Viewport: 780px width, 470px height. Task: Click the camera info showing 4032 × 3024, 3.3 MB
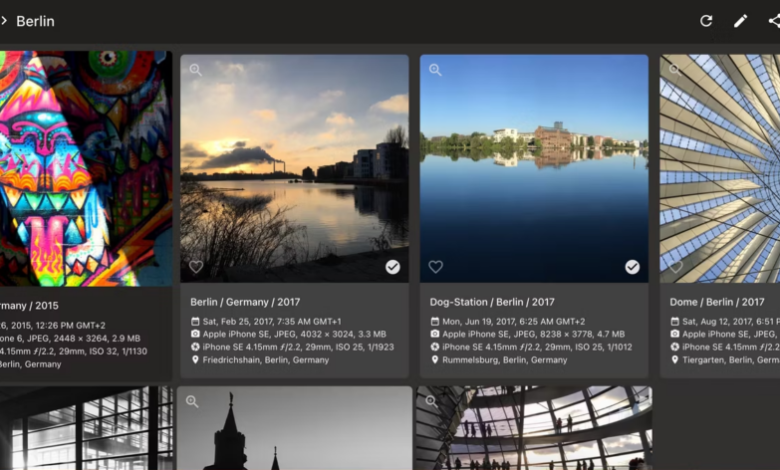coord(294,334)
